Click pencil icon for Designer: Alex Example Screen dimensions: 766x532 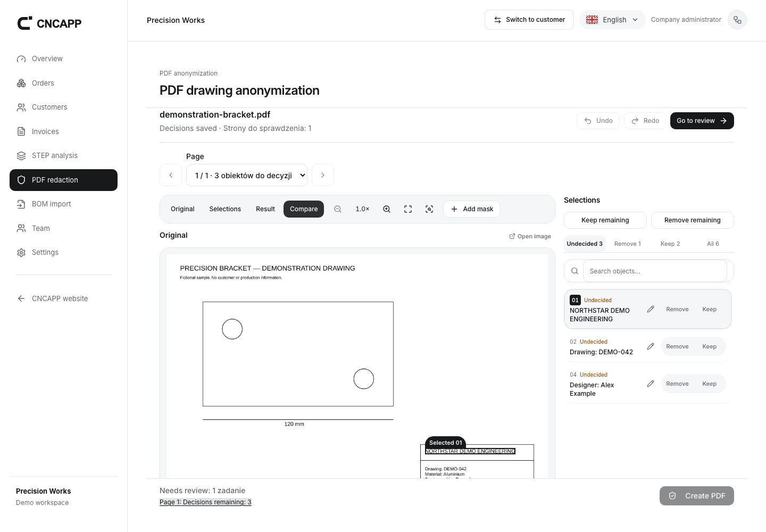tap(651, 384)
